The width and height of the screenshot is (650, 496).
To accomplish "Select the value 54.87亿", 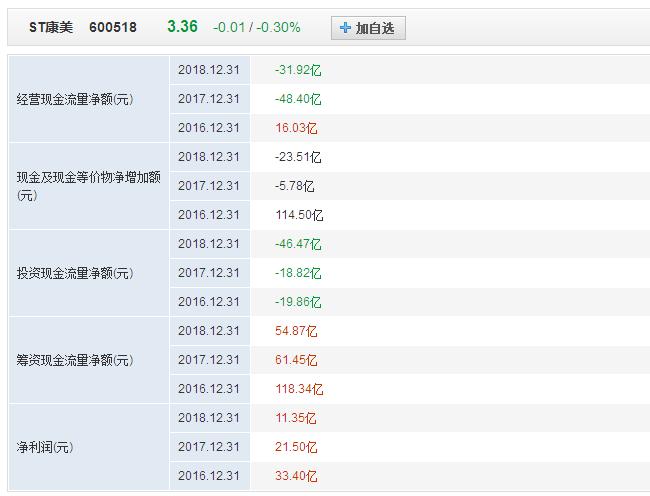I will [x=296, y=331].
